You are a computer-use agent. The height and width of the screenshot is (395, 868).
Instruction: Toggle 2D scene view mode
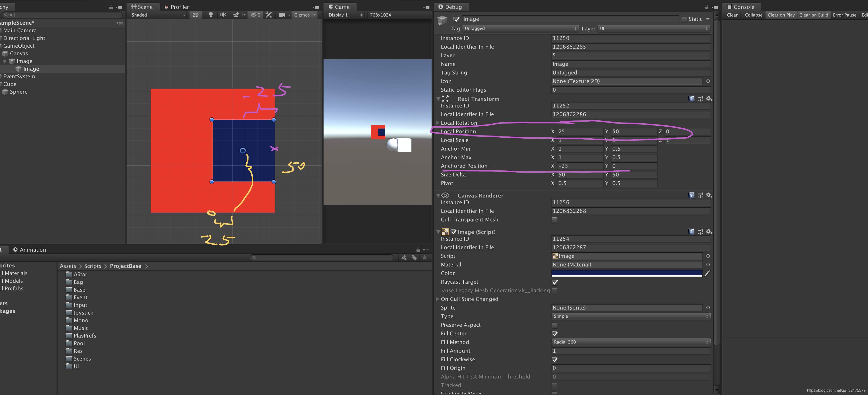coord(196,15)
